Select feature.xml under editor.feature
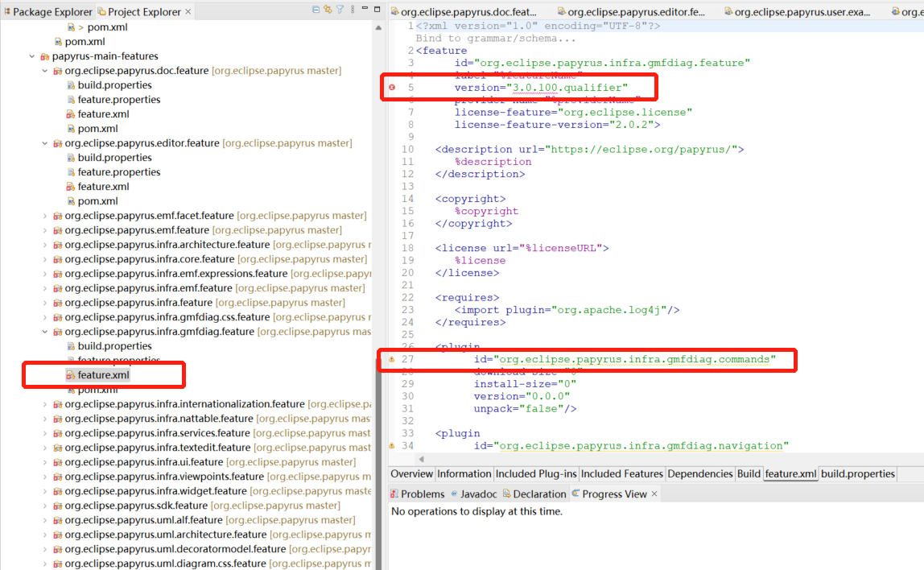This screenshot has width=924, height=570. pos(103,187)
